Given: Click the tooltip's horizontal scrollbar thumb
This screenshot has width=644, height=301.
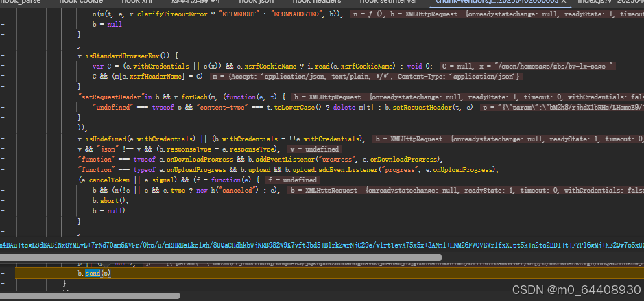Looking at the screenshot, I should [222, 258].
